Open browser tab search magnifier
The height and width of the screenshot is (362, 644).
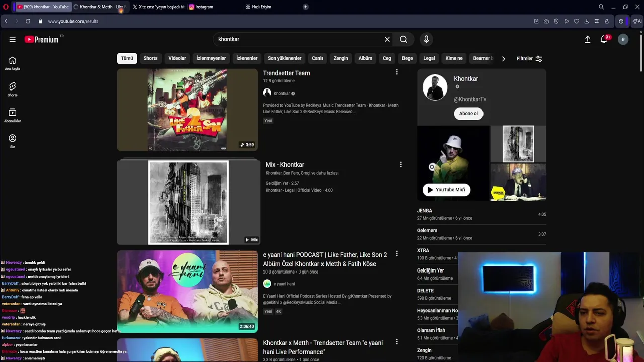coord(601,7)
